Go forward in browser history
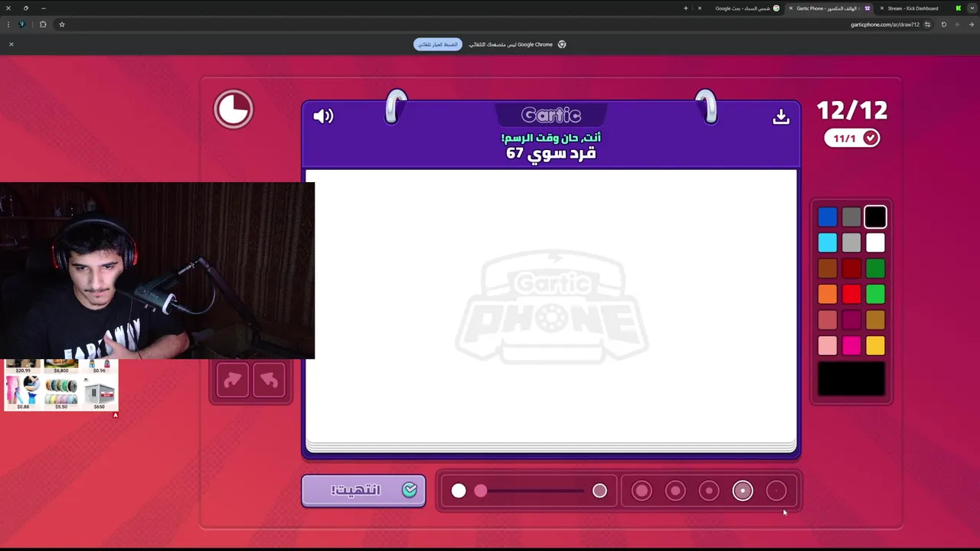 957,24
